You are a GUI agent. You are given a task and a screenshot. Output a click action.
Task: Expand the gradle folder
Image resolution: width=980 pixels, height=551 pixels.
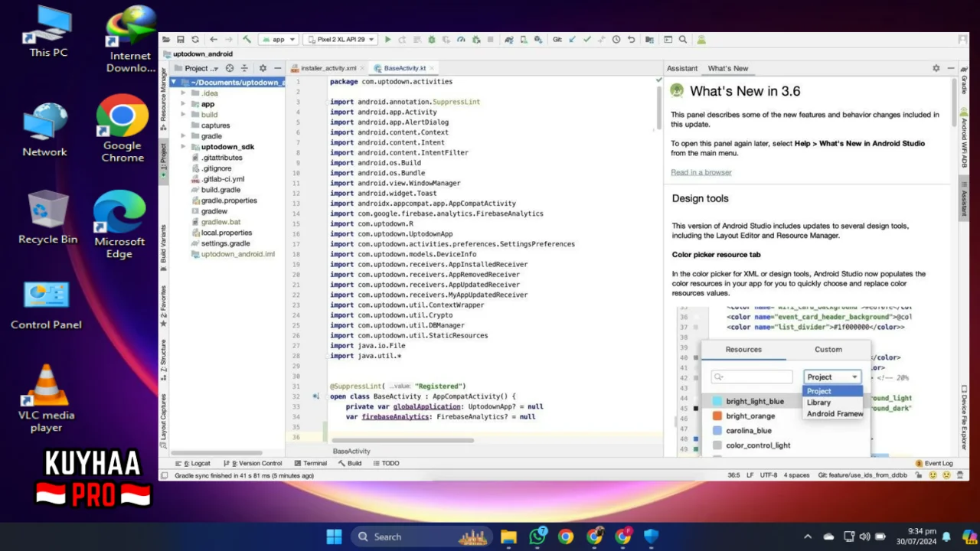[x=184, y=136]
